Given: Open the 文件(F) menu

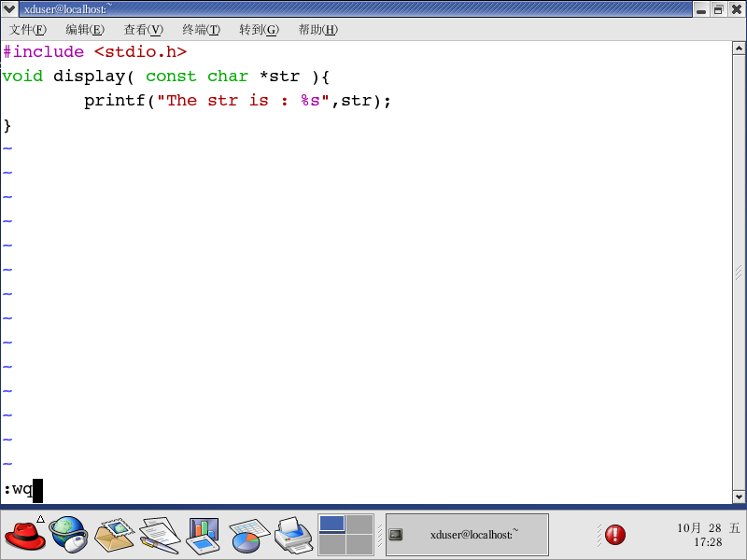Looking at the screenshot, I should tap(28, 30).
